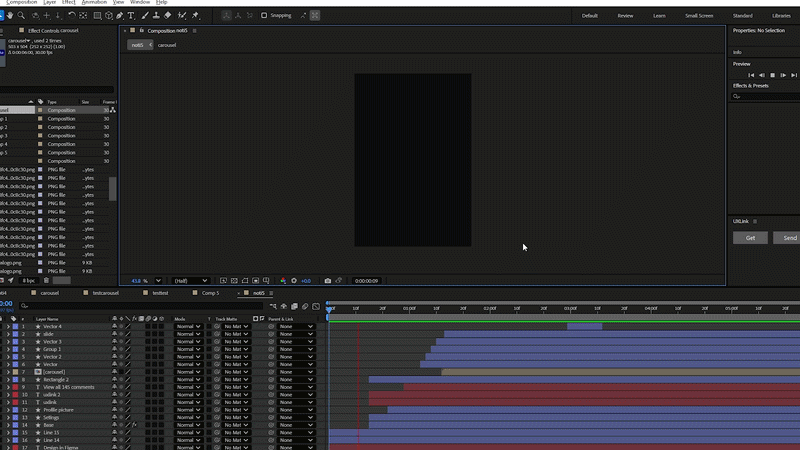800x450 pixels.
Task: Toggle motion blur box for Vector 4 layer
Action: (x=148, y=327)
